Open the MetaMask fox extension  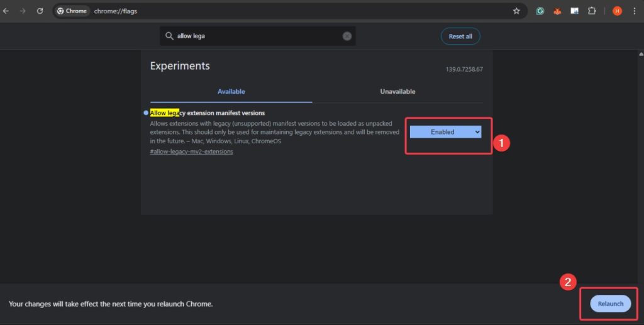tap(557, 11)
